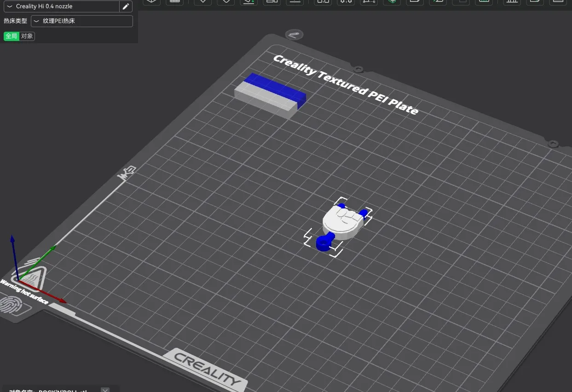Screen dimensions: 572x392
Task: Select the blue-and-white prime tower block
Action: pyautogui.click(x=270, y=96)
